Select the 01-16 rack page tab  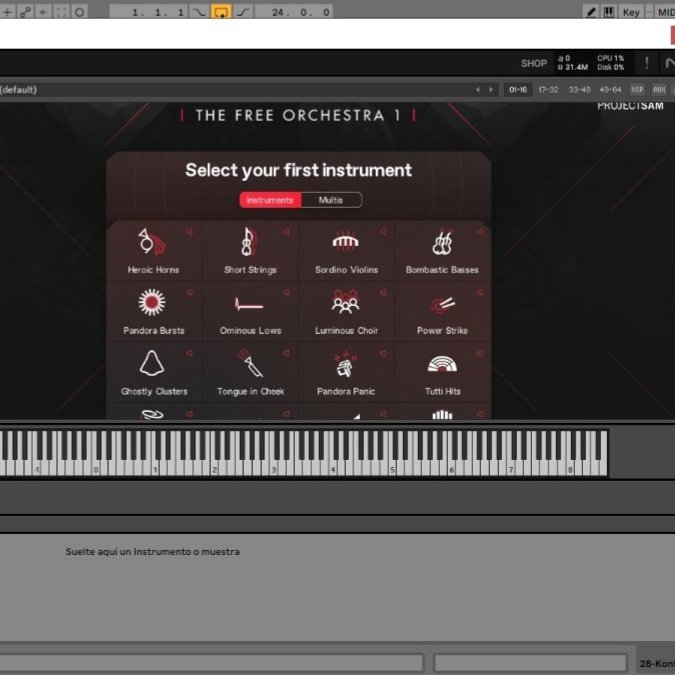coord(518,90)
